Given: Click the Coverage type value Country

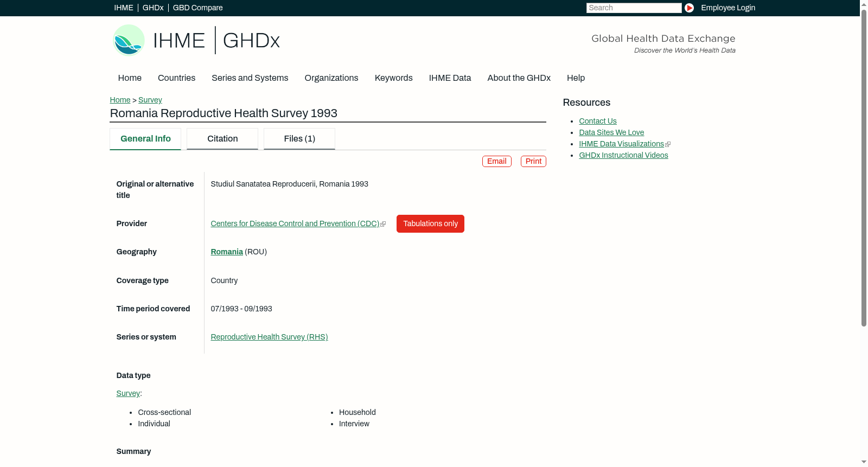Looking at the screenshot, I should pyautogui.click(x=224, y=281).
